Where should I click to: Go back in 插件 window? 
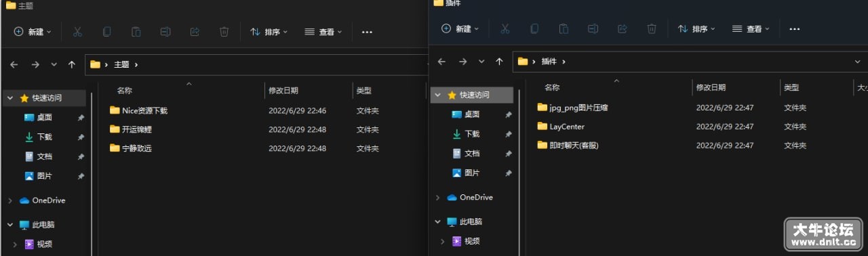coord(442,61)
